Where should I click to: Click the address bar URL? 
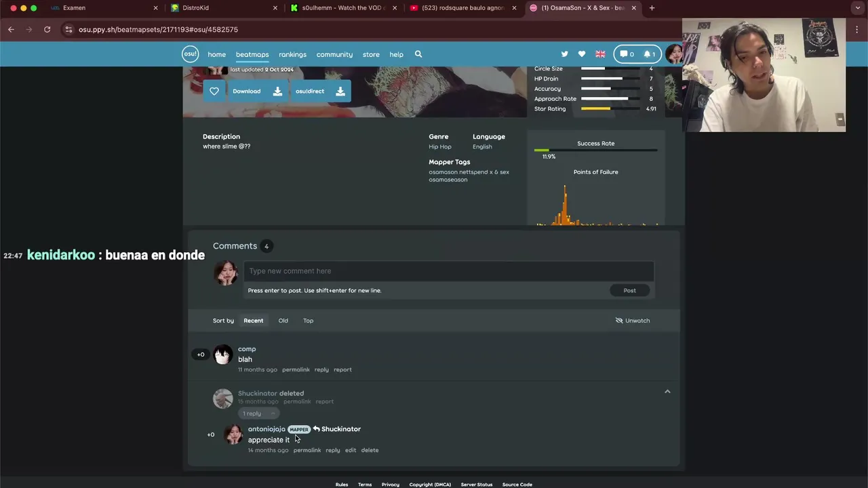coord(158,30)
